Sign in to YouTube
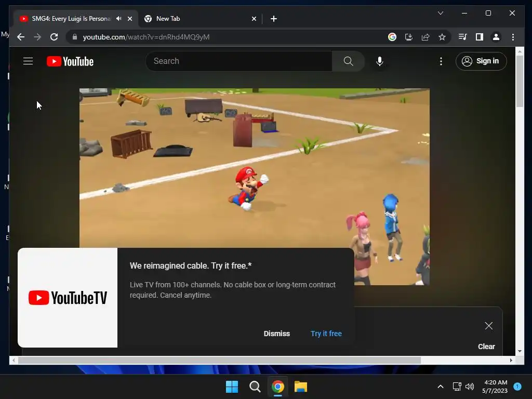The height and width of the screenshot is (399, 532). (x=481, y=61)
